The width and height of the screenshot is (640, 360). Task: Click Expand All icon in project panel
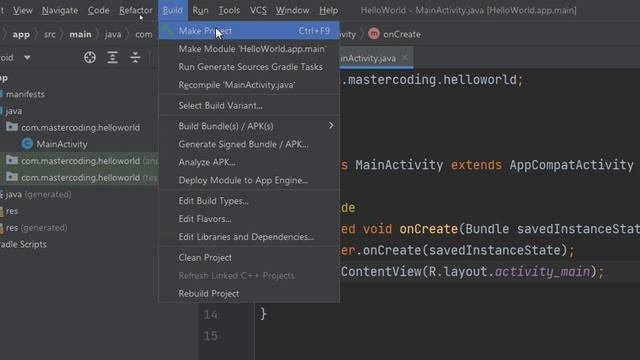112,58
